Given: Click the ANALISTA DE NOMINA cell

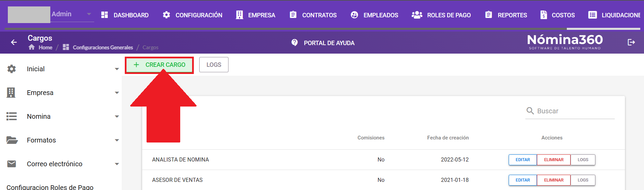Looking at the screenshot, I should coord(181,160).
